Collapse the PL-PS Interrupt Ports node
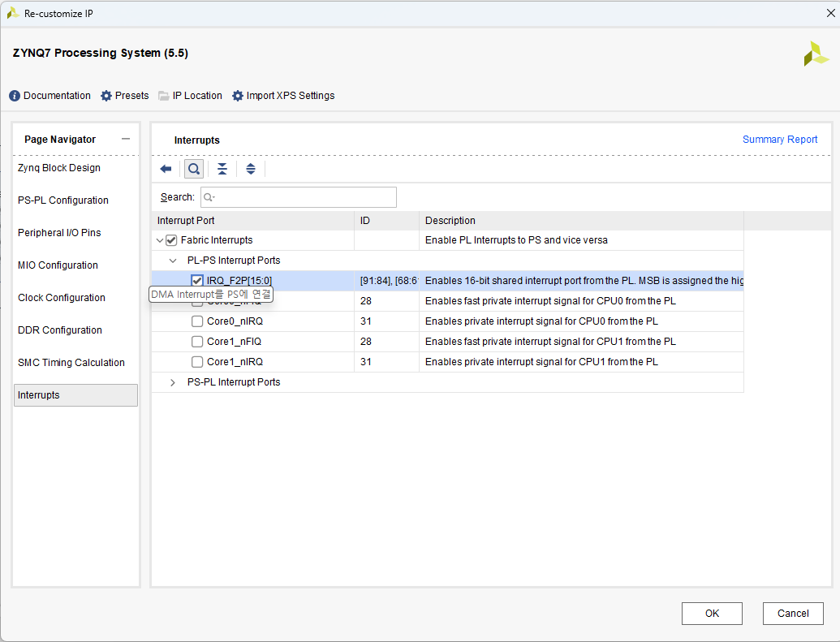Viewport: 840px width, 642px height. point(173,261)
